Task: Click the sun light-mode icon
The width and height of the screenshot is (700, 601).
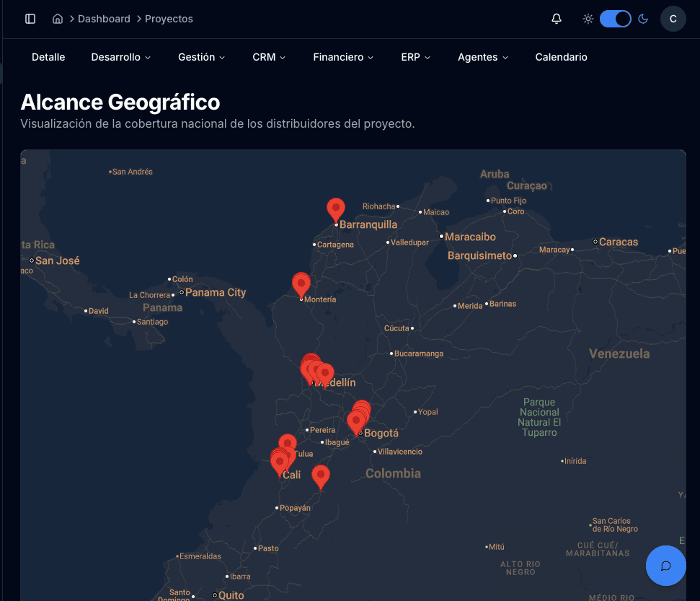Action: [588, 19]
